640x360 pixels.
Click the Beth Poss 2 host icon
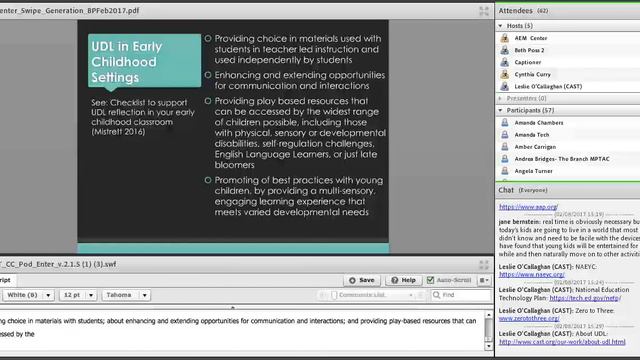click(504, 50)
